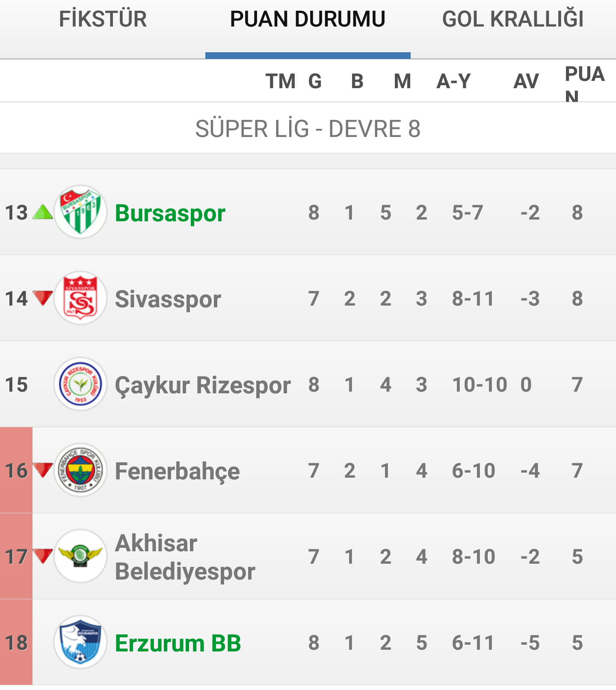Tap the TM matches played column header
The image size is (616, 690).
pyautogui.click(x=281, y=81)
